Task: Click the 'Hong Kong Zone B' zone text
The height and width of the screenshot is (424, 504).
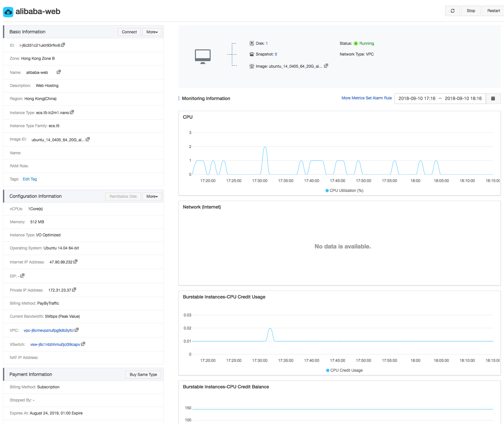Action: click(x=38, y=59)
